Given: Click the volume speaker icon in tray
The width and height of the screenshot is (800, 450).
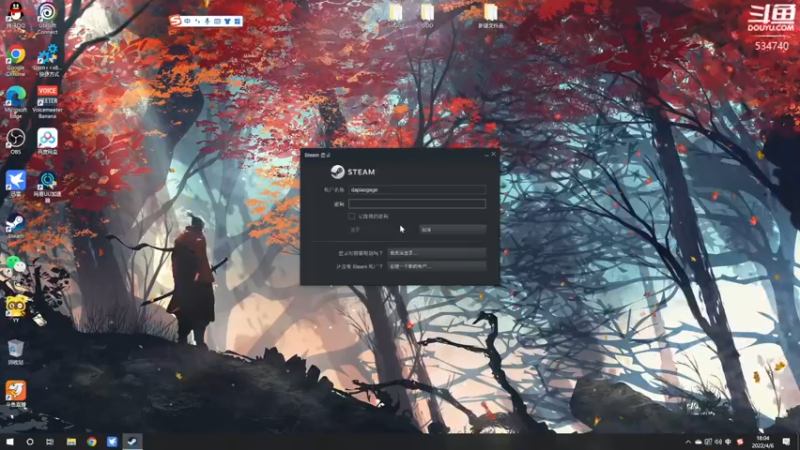Looking at the screenshot, I should coord(718,442).
